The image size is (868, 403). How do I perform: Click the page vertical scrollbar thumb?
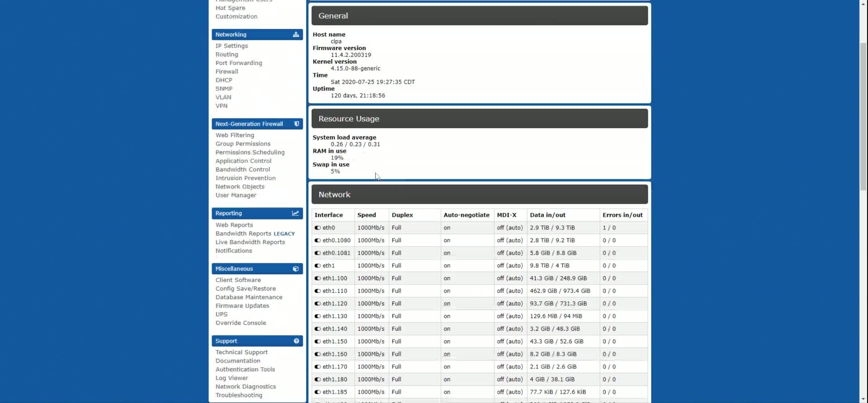(x=863, y=117)
